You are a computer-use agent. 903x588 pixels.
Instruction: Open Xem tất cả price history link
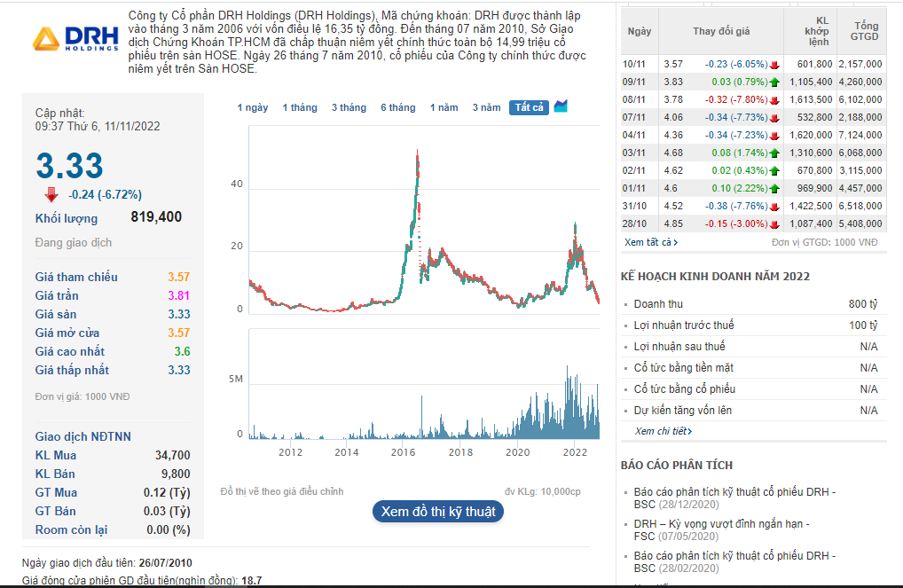pos(651,242)
